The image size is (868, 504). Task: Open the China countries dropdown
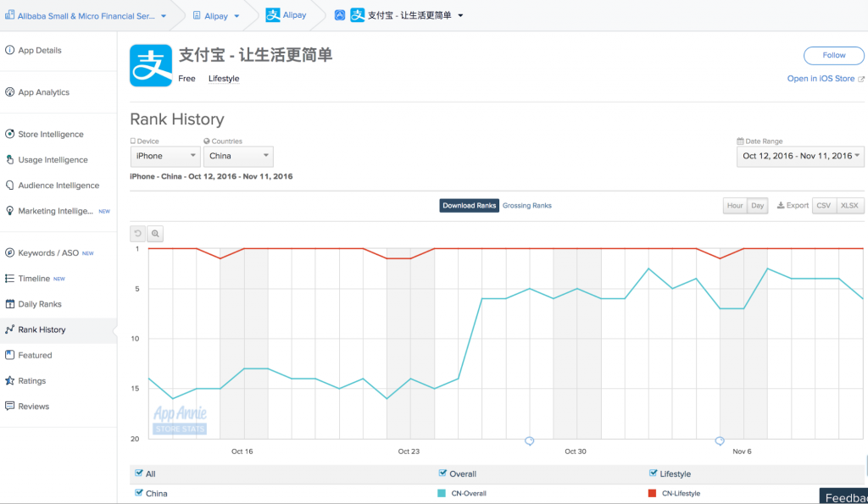(238, 156)
